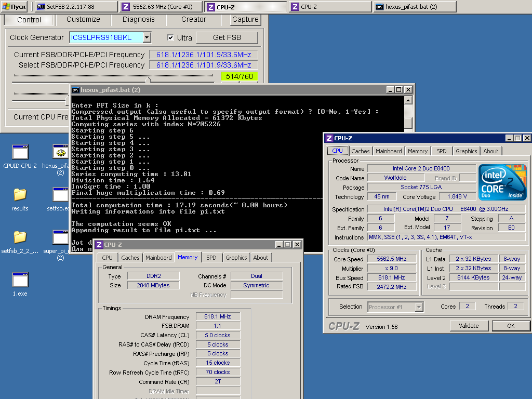The width and height of the screenshot is (532, 399).
Task: Click the DRAM Frequency value 618.1 MHz
Action: click(218, 316)
